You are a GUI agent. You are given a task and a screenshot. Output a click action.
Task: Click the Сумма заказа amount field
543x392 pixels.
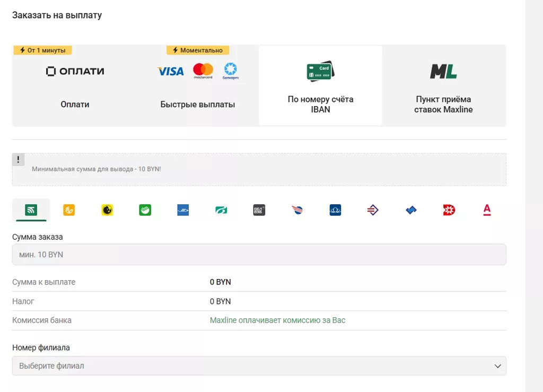pos(259,255)
